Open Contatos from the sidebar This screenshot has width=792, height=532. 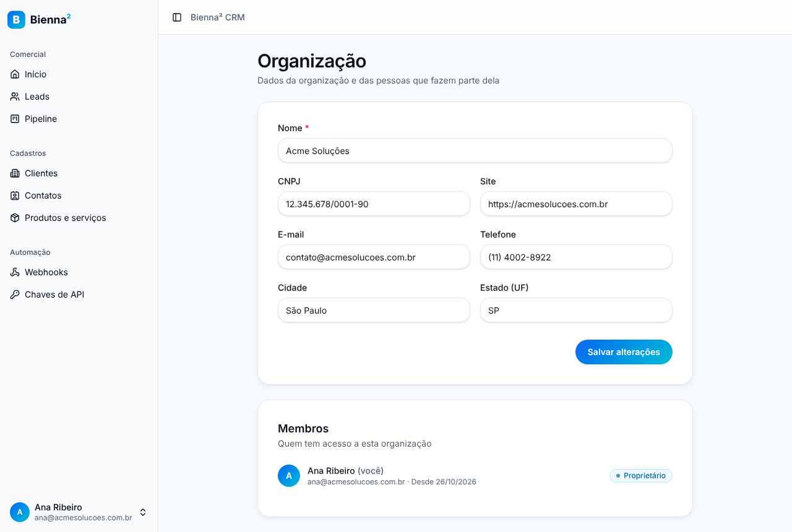[x=79, y=195]
